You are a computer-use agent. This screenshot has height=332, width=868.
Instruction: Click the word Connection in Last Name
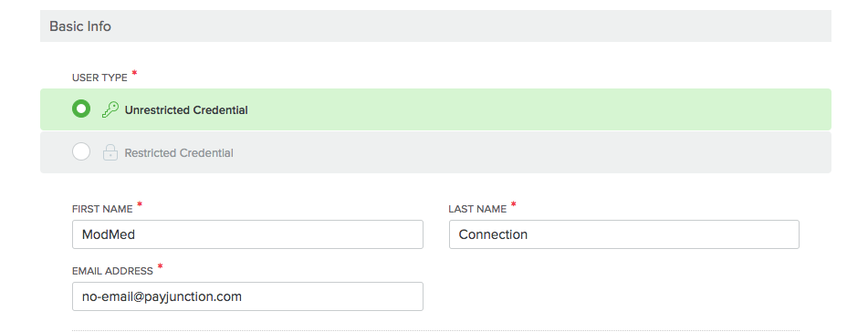[x=493, y=234]
